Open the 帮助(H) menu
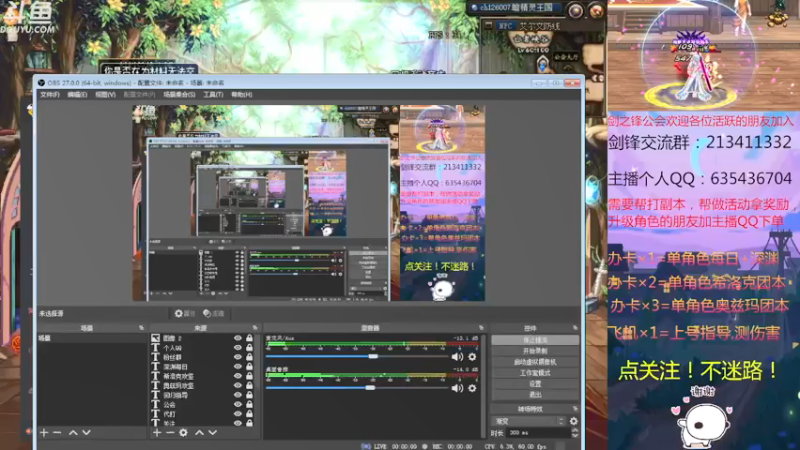Viewport: 800px width, 450px height. coord(242,94)
